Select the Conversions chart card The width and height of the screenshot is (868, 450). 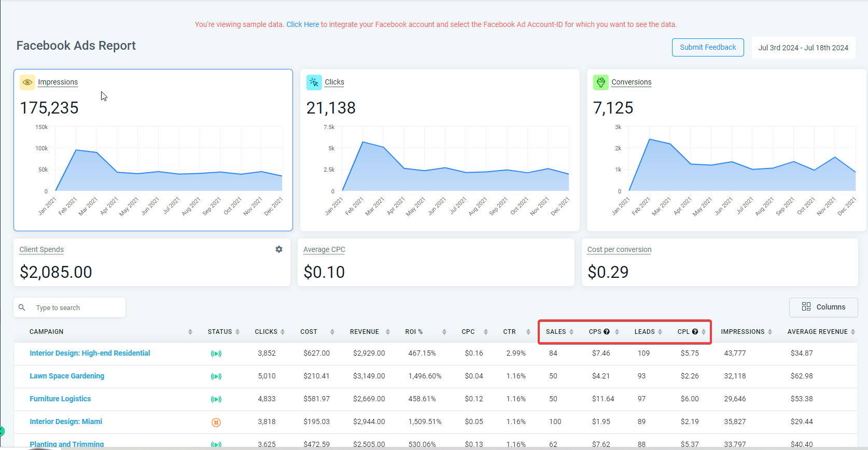point(726,150)
